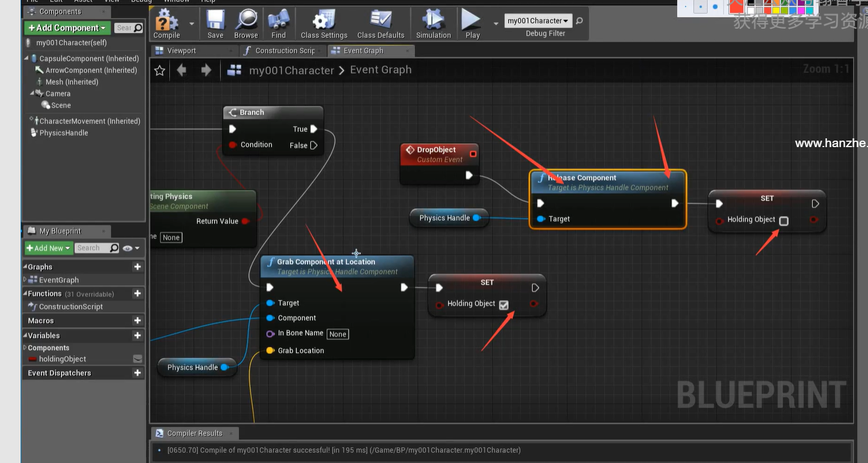The width and height of the screenshot is (868, 463).
Task: Navigate forward with right arrow in graph
Action: (x=206, y=70)
